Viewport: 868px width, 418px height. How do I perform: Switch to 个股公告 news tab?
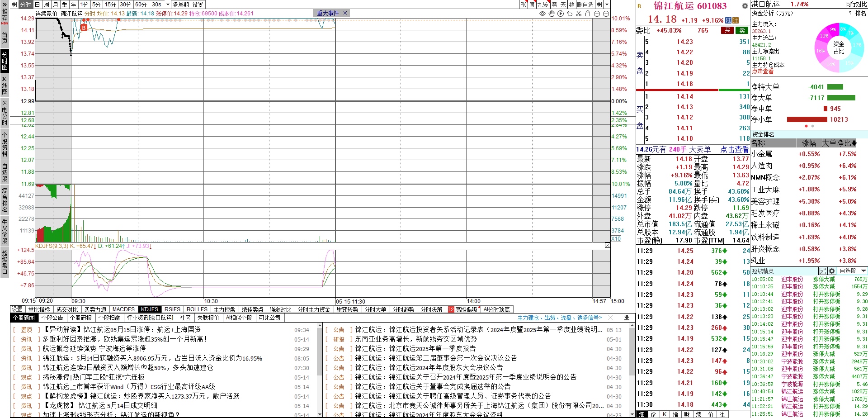pos(52,318)
